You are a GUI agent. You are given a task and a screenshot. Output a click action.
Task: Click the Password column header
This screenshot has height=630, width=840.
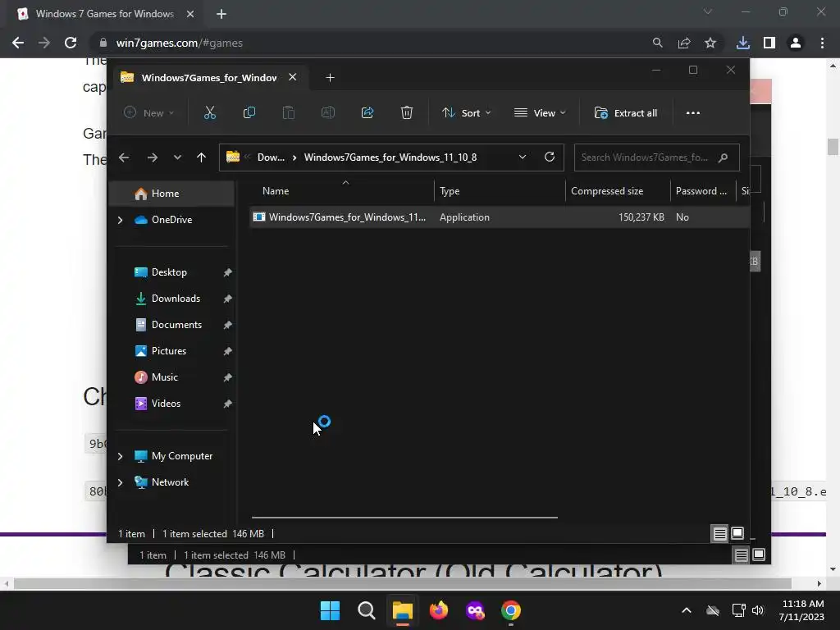[701, 191]
